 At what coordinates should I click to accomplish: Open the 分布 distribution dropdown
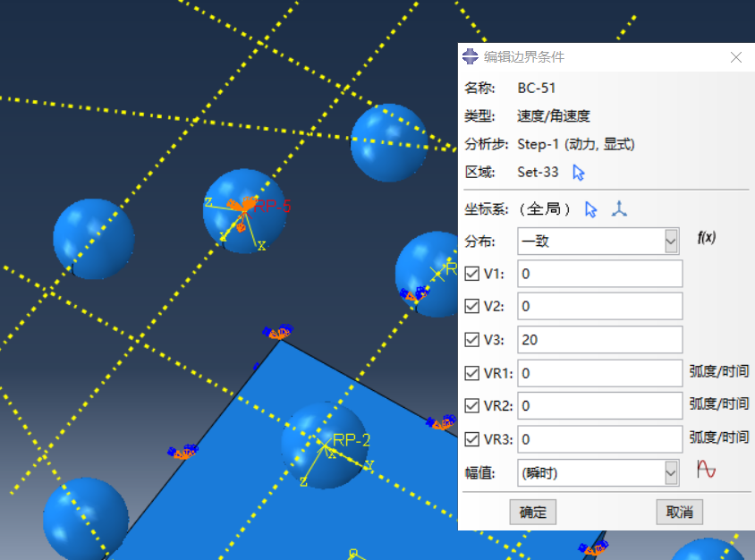tap(598, 241)
